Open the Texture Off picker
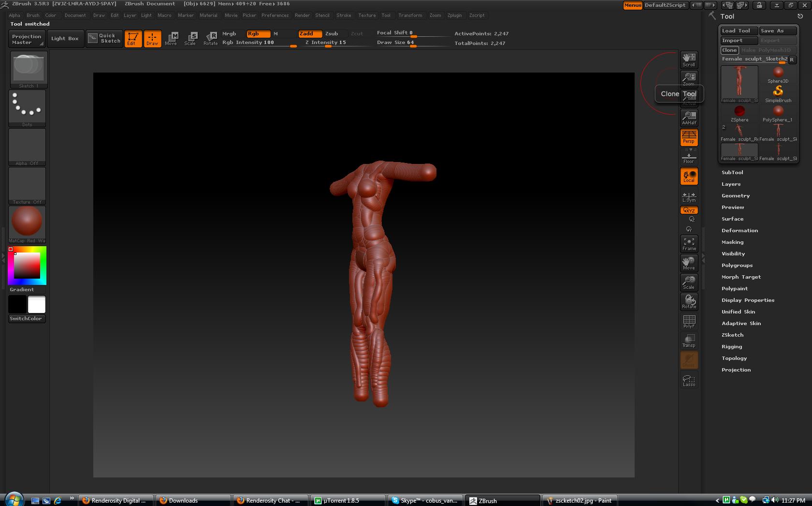 click(27, 186)
